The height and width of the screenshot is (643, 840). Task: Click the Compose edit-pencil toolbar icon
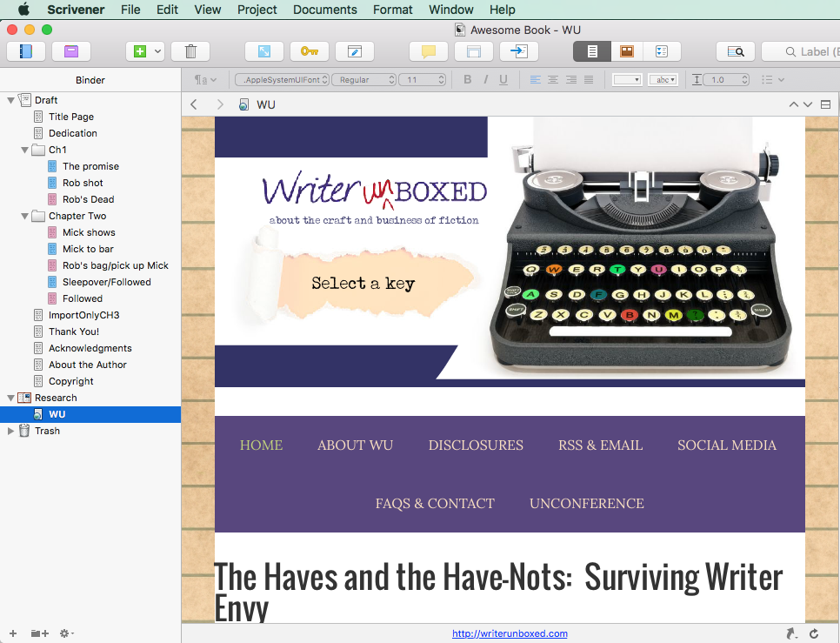point(355,51)
